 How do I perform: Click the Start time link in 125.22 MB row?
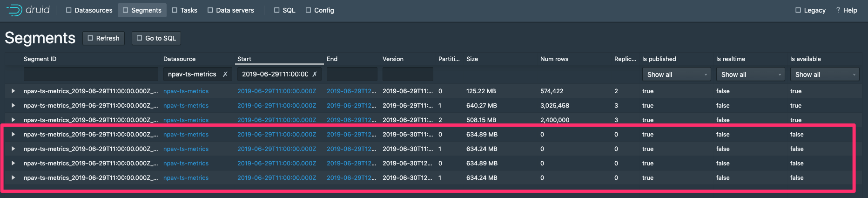point(276,91)
